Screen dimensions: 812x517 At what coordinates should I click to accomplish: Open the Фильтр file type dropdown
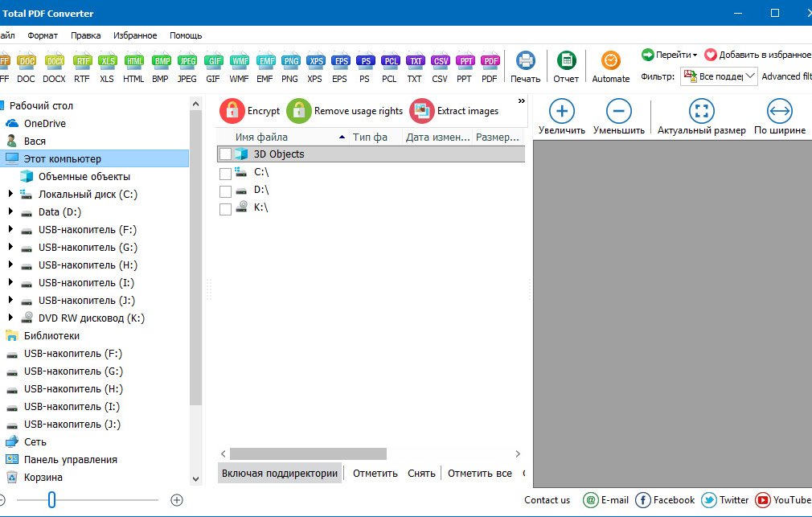pos(720,76)
